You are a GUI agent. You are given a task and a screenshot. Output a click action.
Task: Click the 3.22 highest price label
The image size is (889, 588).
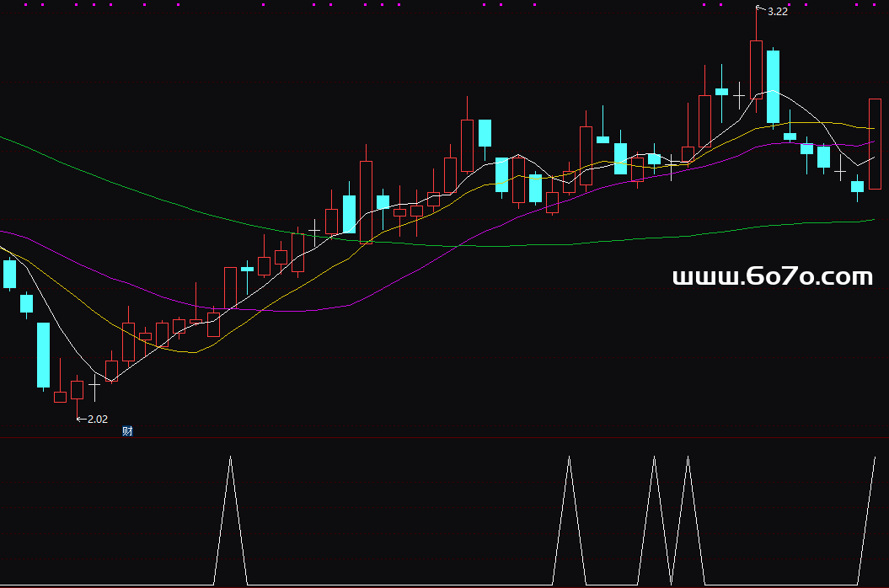(x=777, y=12)
